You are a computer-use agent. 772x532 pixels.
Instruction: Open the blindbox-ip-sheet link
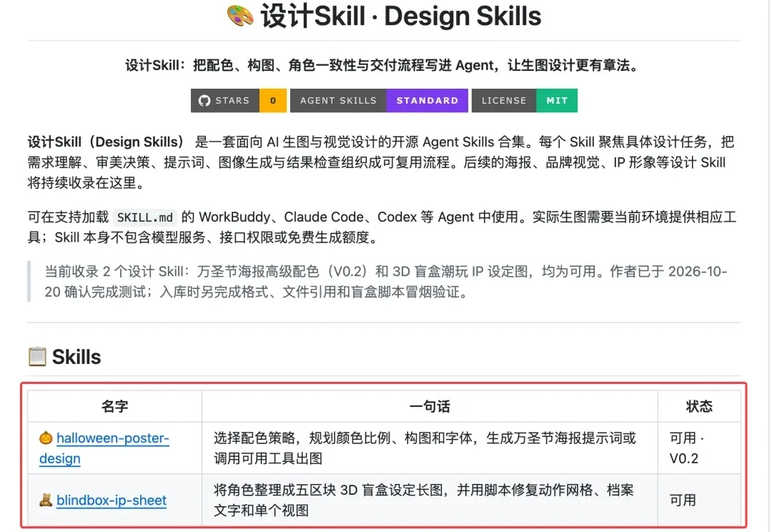tap(112, 500)
